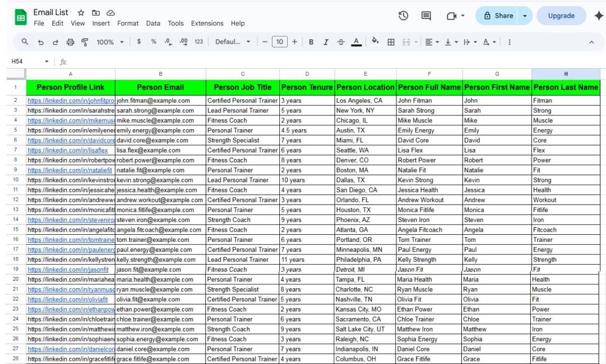Open the Share options dropdown arrow
The image size is (606, 364).
pos(524,16)
